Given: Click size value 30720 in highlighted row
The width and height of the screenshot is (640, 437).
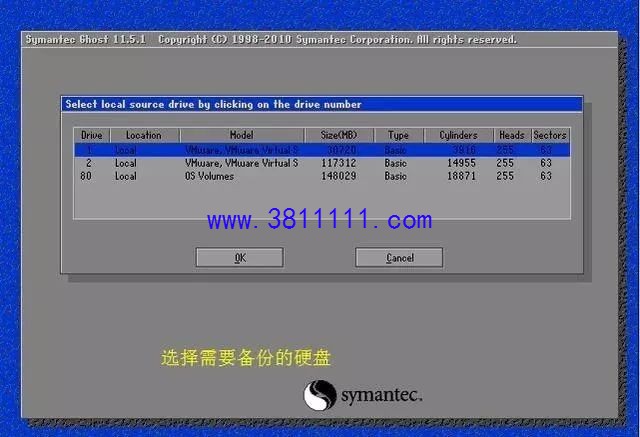Looking at the screenshot, I should coord(342,150).
